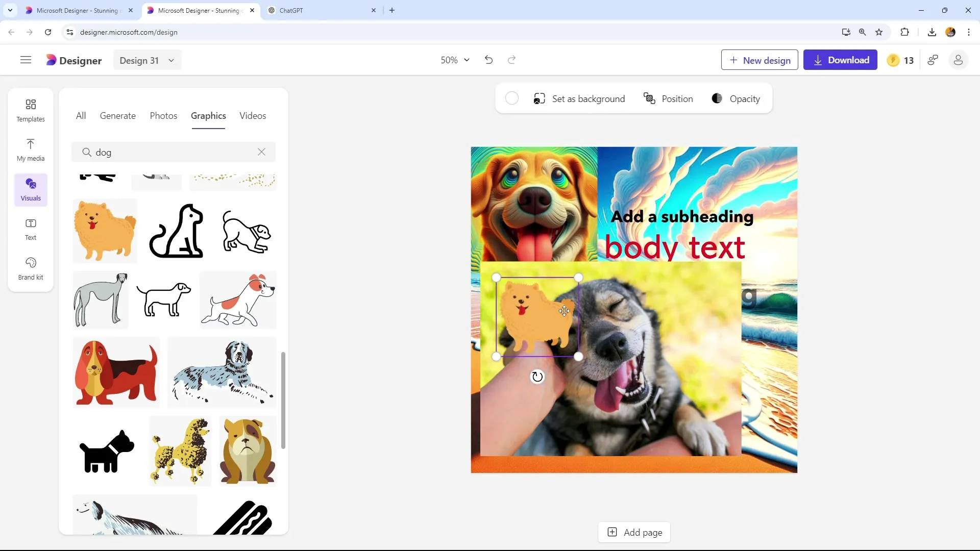
Task: Open Chrome three-dot menu
Action: point(969,32)
